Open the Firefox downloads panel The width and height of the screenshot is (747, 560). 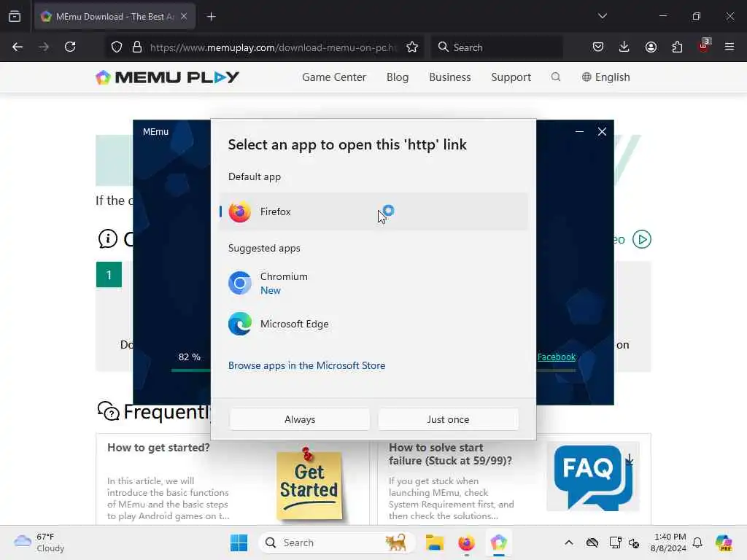point(624,47)
